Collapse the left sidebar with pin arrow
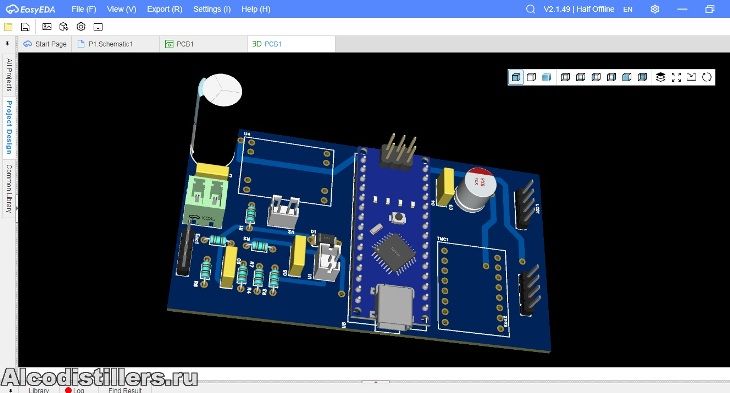730x393 pixels. 7,44
